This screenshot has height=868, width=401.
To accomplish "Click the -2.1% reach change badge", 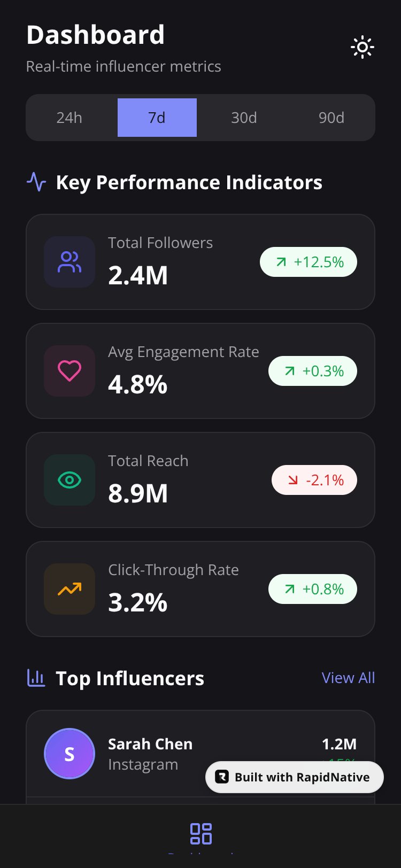I will (x=314, y=480).
